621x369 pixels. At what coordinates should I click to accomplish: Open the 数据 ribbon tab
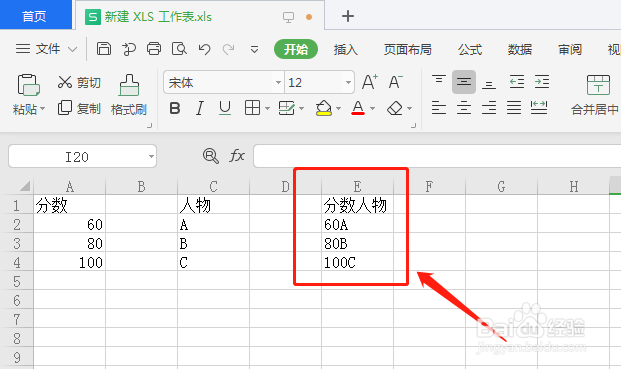click(520, 49)
